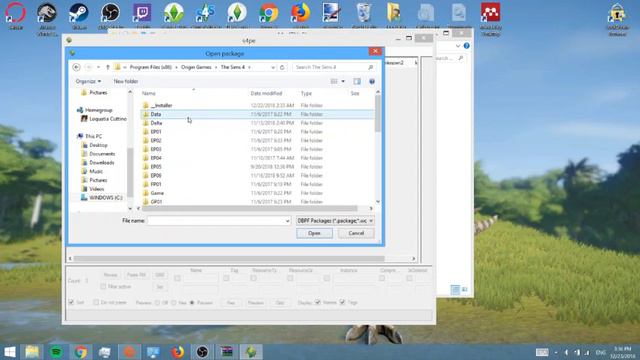Image resolution: width=640 pixels, height=360 pixels.
Task: Switch to s4pe app on taskbar
Action: point(251,352)
